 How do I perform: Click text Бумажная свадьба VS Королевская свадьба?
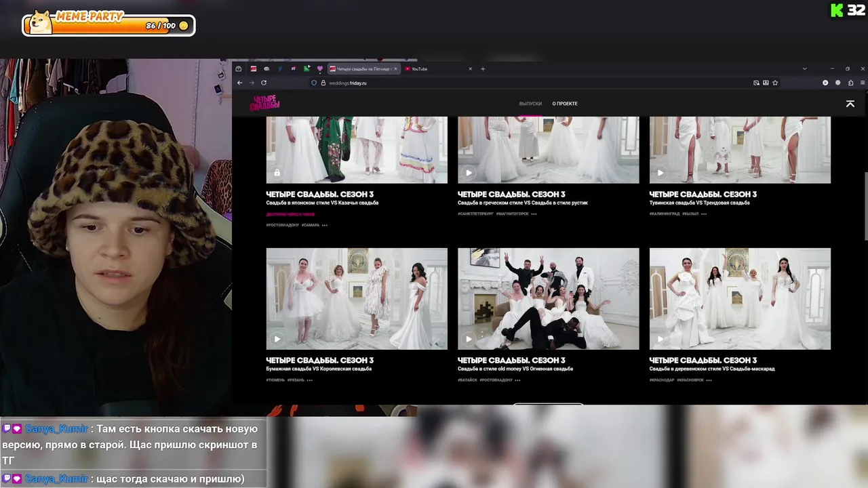coord(319,369)
